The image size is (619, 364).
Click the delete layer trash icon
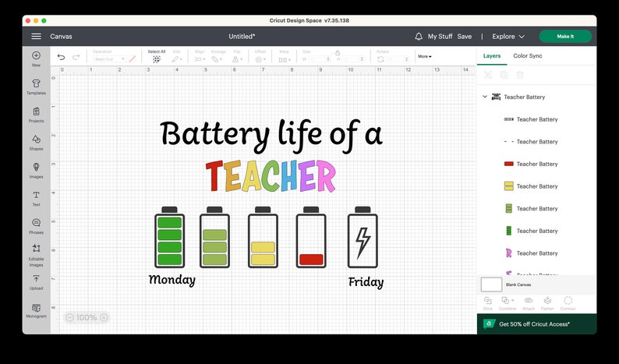[520, 75]
